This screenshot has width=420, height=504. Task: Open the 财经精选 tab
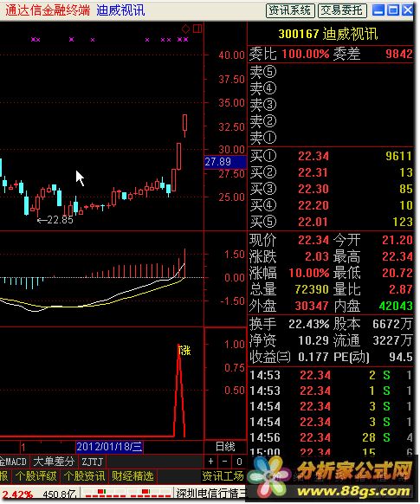pyautogui.click(x=132, y=476)
